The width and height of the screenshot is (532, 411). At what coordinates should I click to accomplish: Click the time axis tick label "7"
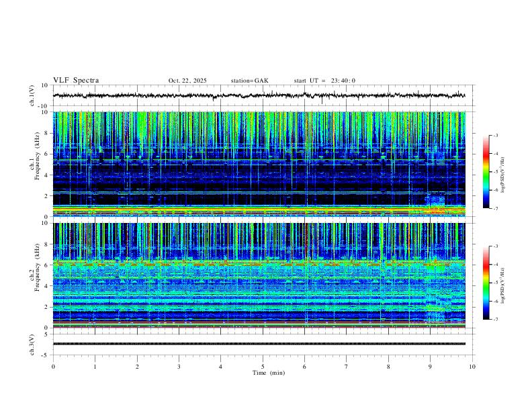347,367
